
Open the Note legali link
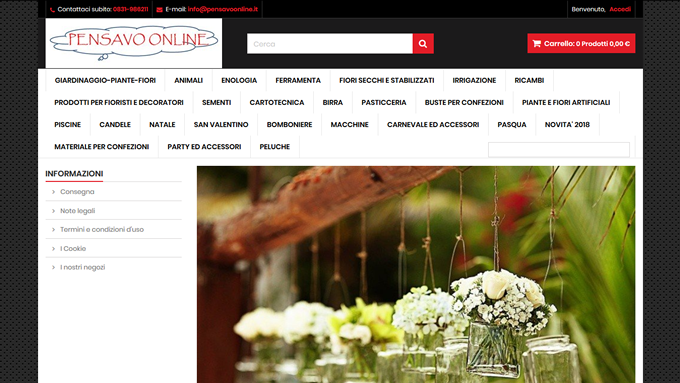[78, 211]
